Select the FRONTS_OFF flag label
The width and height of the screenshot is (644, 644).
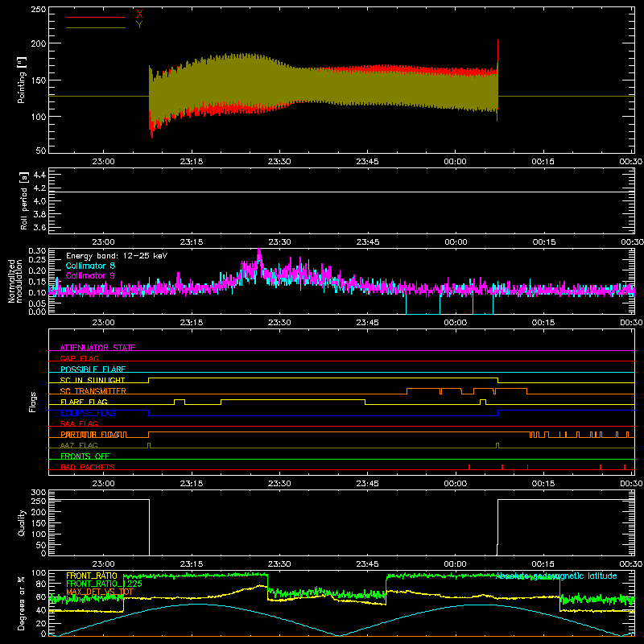[85, 456]
